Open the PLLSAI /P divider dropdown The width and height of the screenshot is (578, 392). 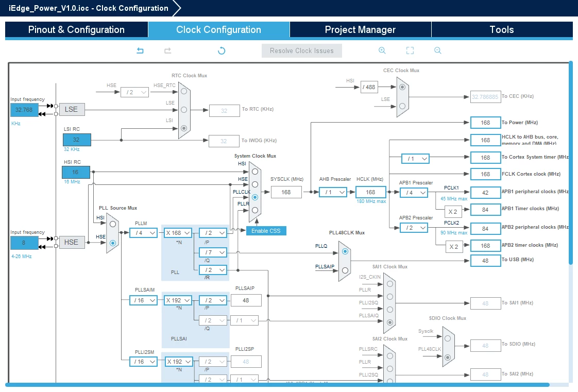[x=213, y=301]
